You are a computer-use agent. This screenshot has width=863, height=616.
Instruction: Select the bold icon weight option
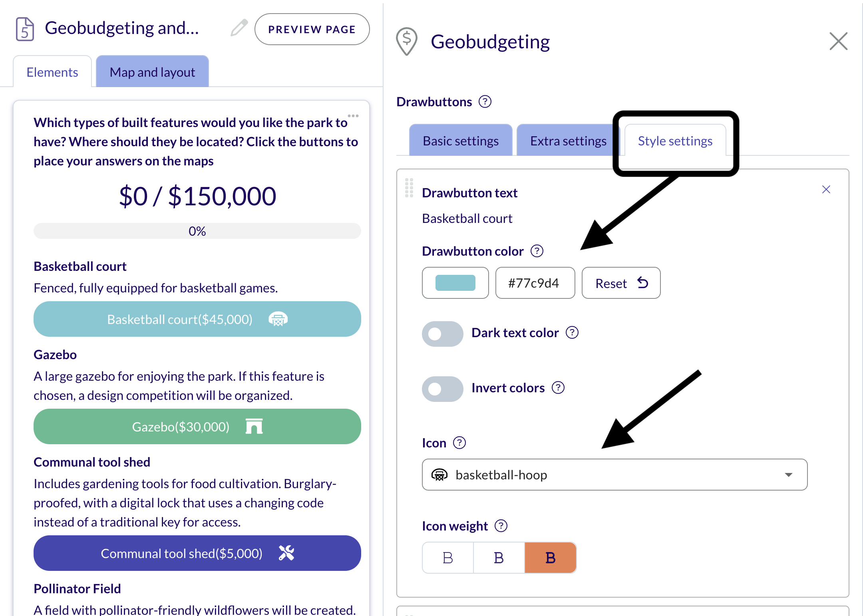551,558
